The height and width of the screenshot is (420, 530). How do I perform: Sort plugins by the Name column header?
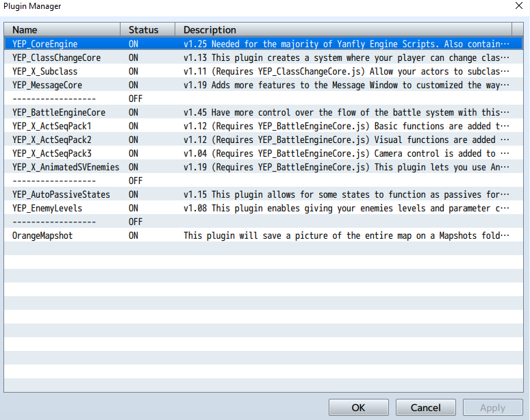pyautogui.click(x=62, y=29)
